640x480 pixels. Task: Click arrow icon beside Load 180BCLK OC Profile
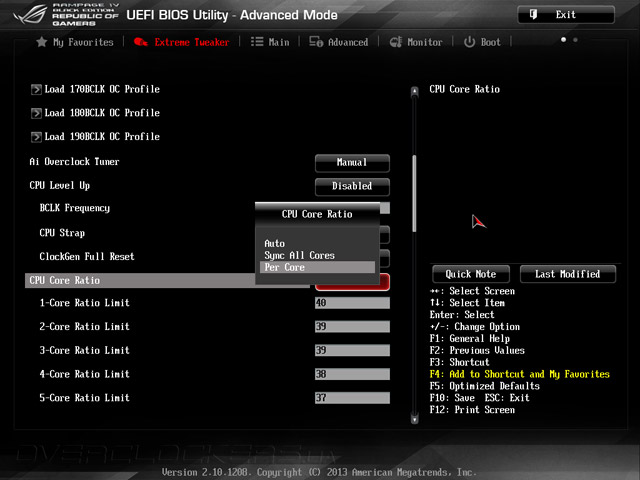(36, 113)
